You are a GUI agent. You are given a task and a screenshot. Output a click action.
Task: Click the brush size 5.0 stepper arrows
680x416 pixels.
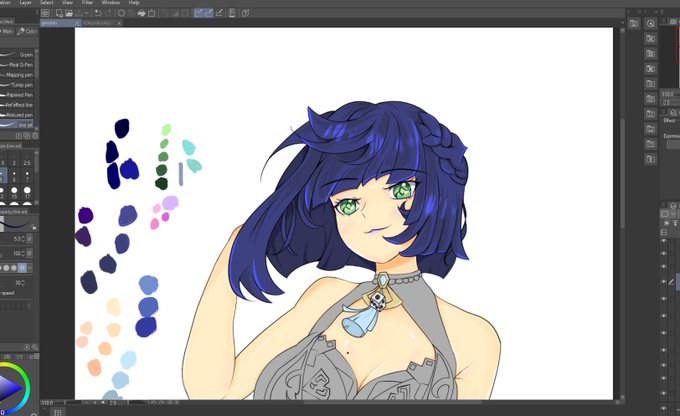click(23, 239)
